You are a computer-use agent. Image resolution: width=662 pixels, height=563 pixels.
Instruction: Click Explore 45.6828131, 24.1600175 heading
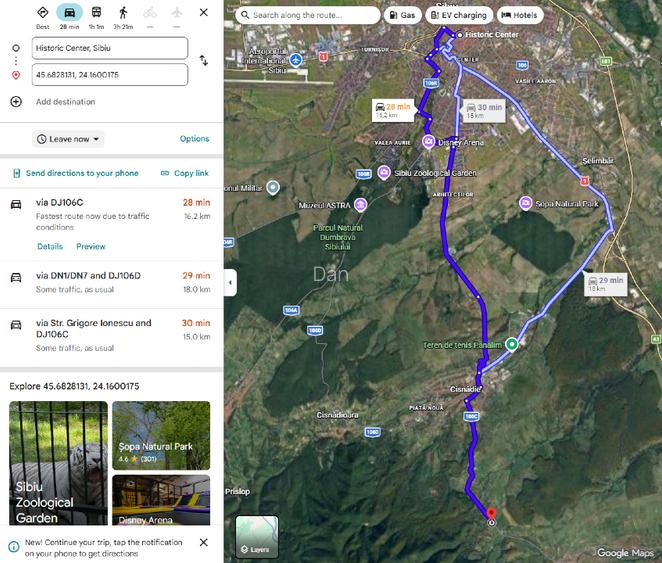pos(74,386)
